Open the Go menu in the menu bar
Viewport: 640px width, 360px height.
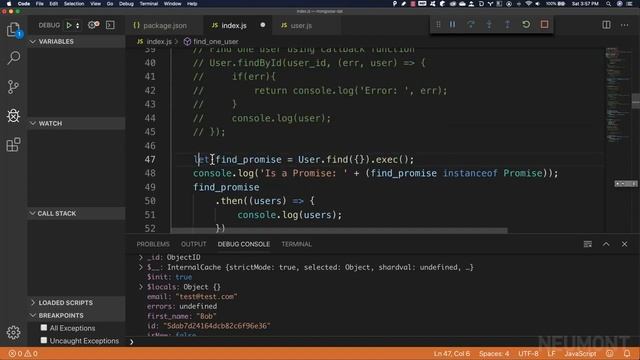tap(110, 4)
